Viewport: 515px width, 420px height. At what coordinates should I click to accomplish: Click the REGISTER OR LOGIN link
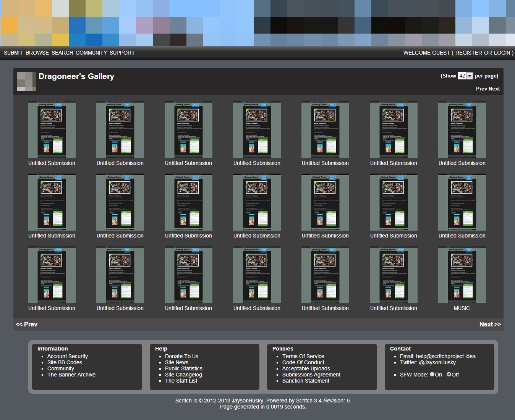483,53
